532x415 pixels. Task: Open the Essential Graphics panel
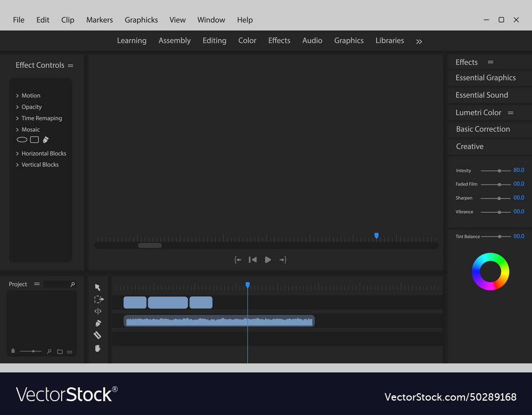point(485,78)
